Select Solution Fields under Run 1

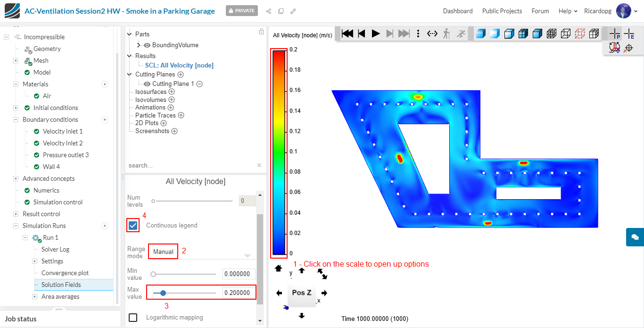tap(61, 285)
